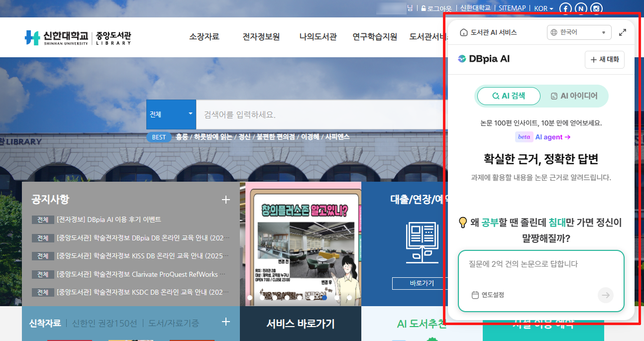Image resolution: width=644 pixels, height=341 pixels.
Task: Switch to AI 아이디어 mode
Action: (x=574, y=96)
